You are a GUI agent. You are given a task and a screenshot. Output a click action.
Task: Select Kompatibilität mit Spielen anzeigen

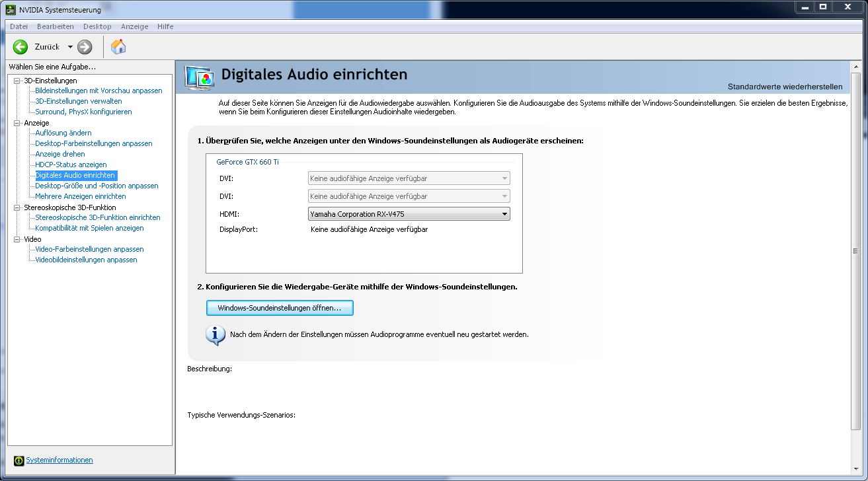point(89,228)
